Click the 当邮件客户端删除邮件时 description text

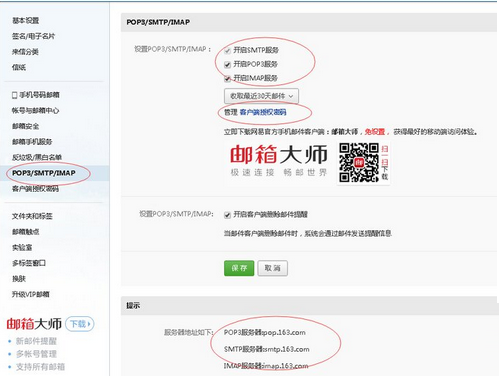(x=308, y=234)
